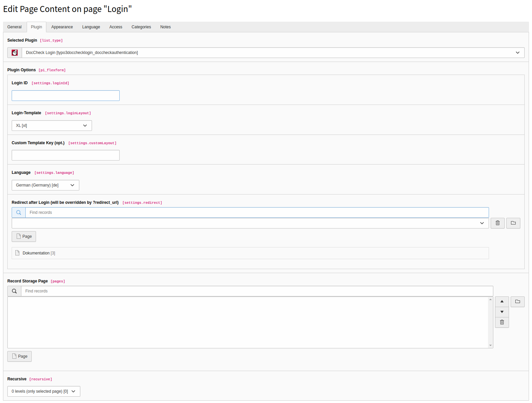
Task: Go to the Language tab
Action: pos(91,27)
